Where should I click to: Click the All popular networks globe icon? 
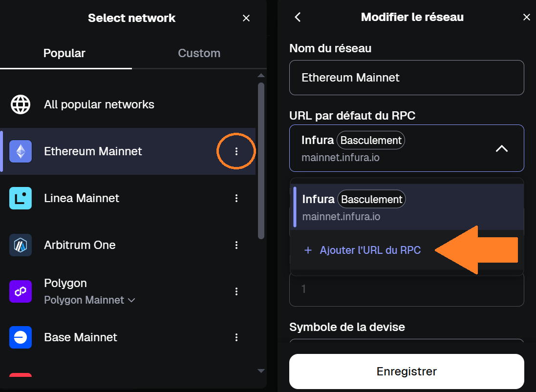click(x=20, y=104)
